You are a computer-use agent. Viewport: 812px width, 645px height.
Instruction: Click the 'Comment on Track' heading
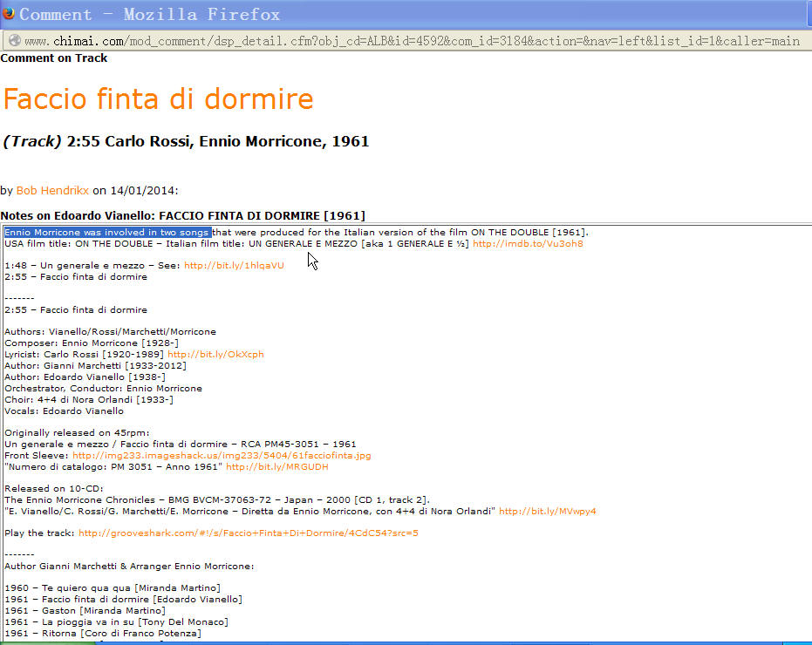point(54,58)
